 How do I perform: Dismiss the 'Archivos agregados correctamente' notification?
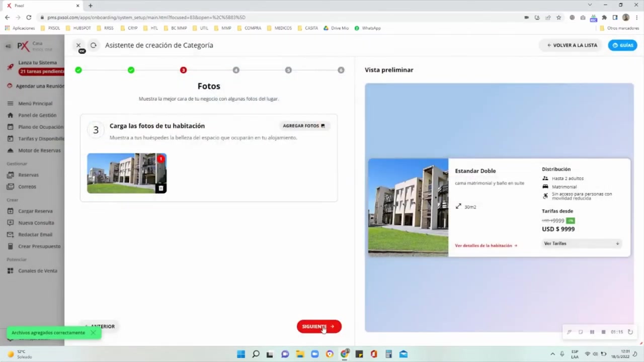click(93, 332)
